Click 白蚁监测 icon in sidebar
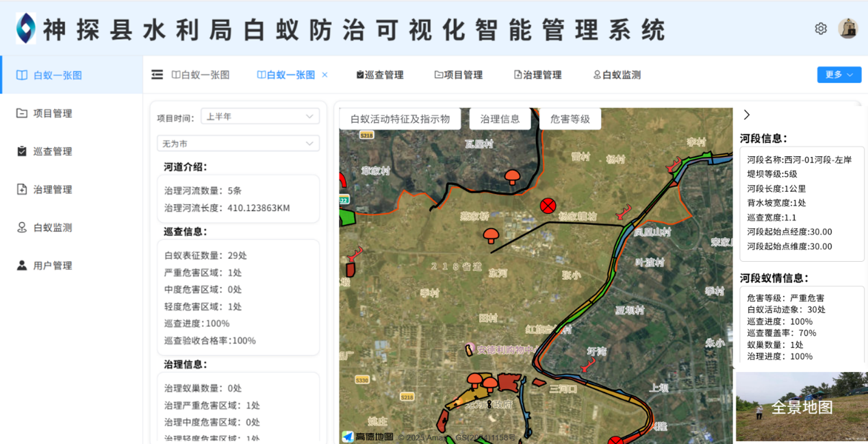 [x=22, y=227]
